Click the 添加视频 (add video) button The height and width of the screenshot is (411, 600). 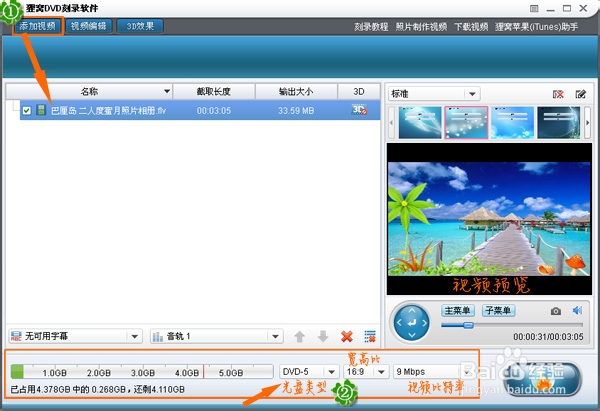point(38,26)
